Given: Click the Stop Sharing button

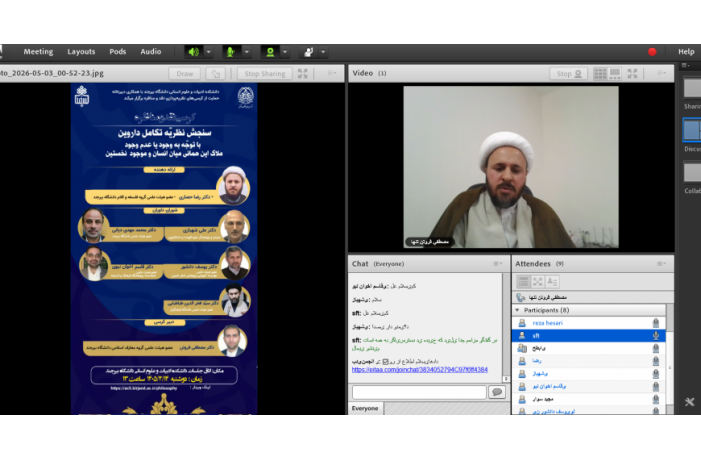Looking at the screenshot, I should 265,73.
